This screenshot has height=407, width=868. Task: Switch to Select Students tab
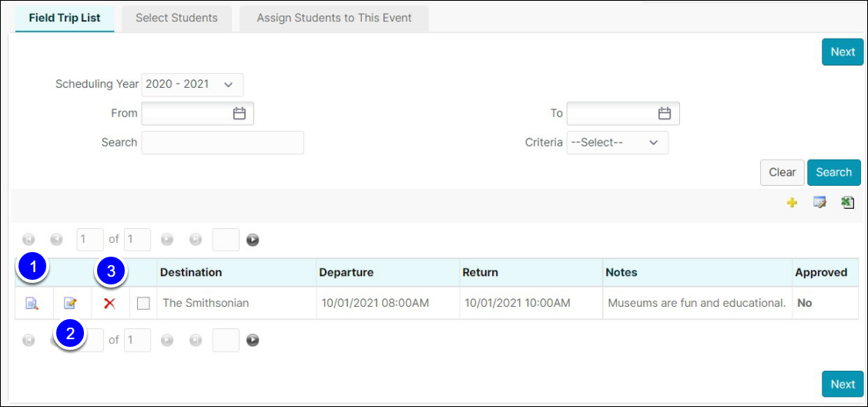176,18
